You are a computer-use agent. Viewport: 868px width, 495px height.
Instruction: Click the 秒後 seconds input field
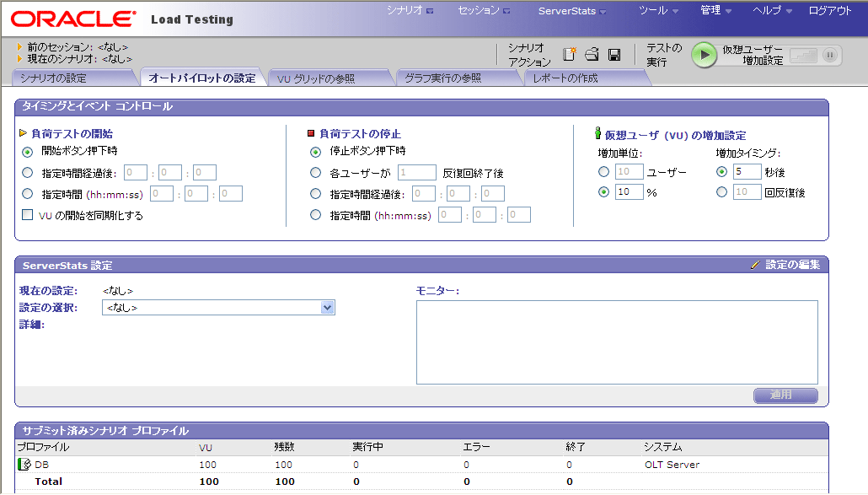tap(746, 172)
